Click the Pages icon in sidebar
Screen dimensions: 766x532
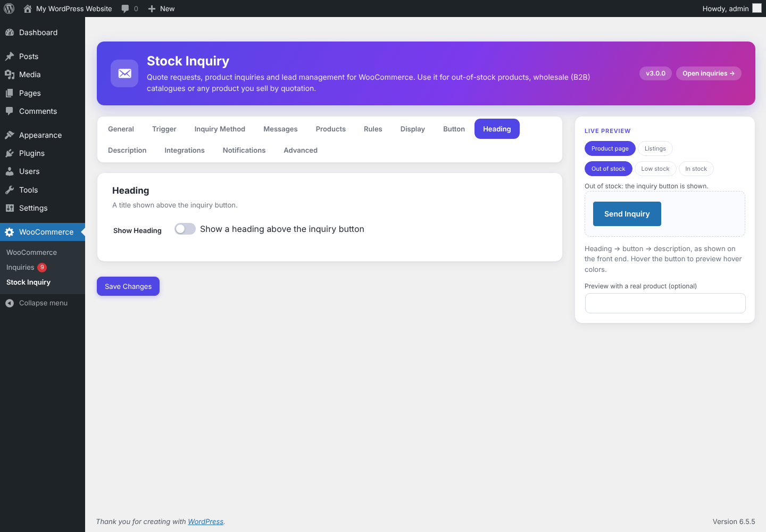coord(10,93)
